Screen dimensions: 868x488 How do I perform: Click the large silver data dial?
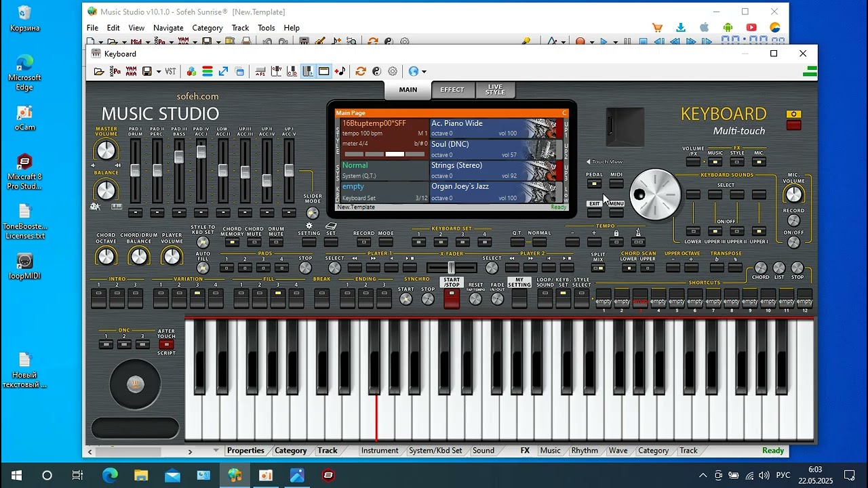(655, 195)
